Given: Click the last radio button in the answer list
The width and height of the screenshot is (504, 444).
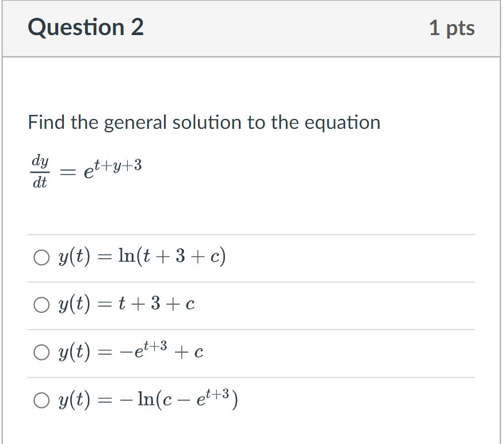Looking at the screenshot, I should [x=41, y=400].
